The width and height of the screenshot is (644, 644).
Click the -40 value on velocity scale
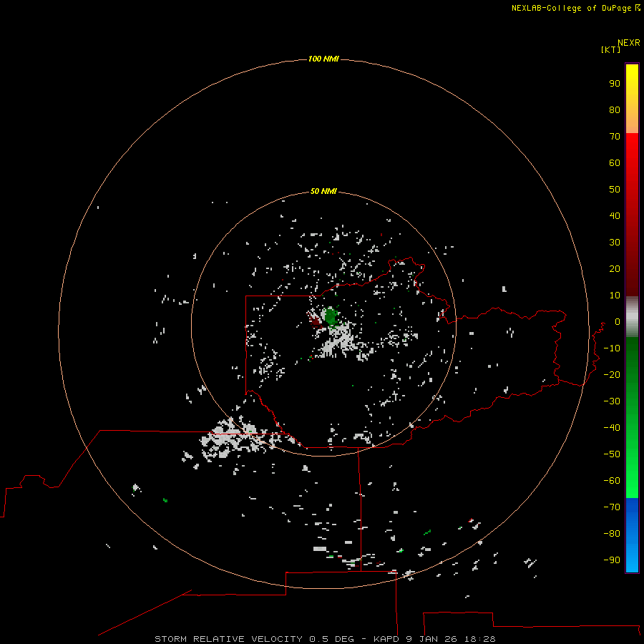(612, 428)
